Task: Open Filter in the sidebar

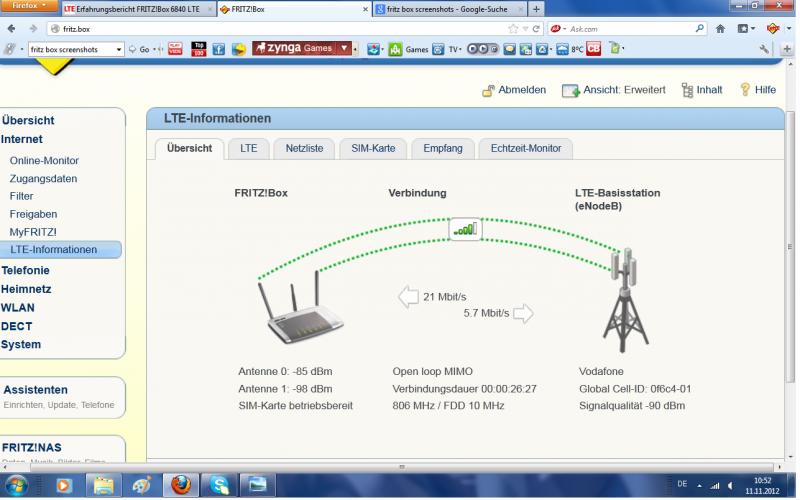Action: (21, 196)
